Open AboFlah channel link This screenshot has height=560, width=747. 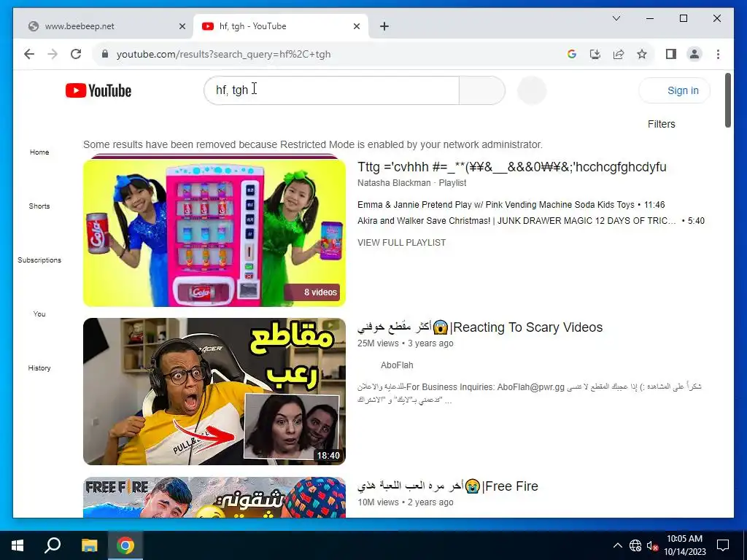397,365
